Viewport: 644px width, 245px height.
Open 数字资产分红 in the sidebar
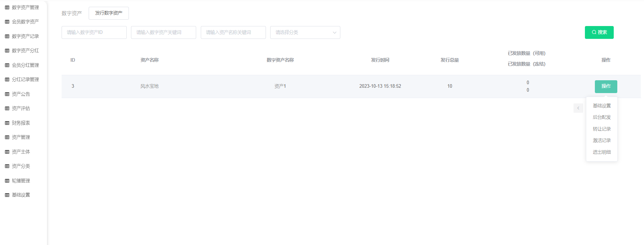point(25,51)
